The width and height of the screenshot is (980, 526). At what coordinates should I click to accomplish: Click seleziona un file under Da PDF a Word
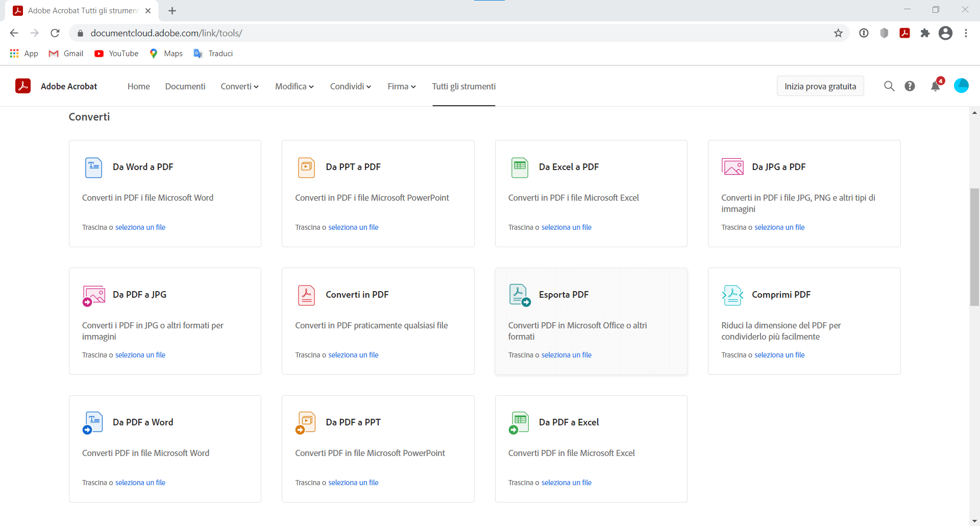pos(140,483)
